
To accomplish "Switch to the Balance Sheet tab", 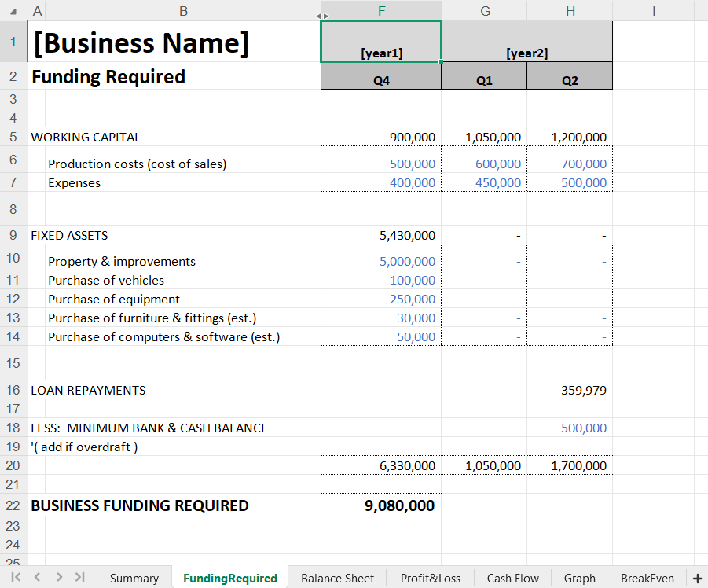I will point(337,578).
